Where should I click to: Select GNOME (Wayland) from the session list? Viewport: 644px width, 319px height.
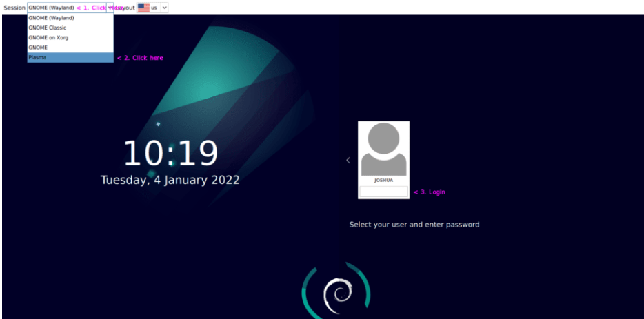click(51, 18)
